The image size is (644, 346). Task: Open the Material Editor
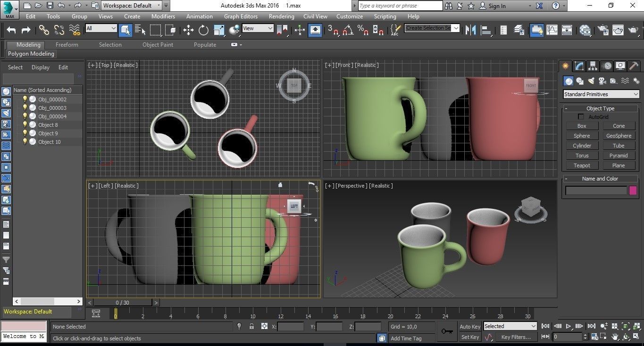click(585, 30)
